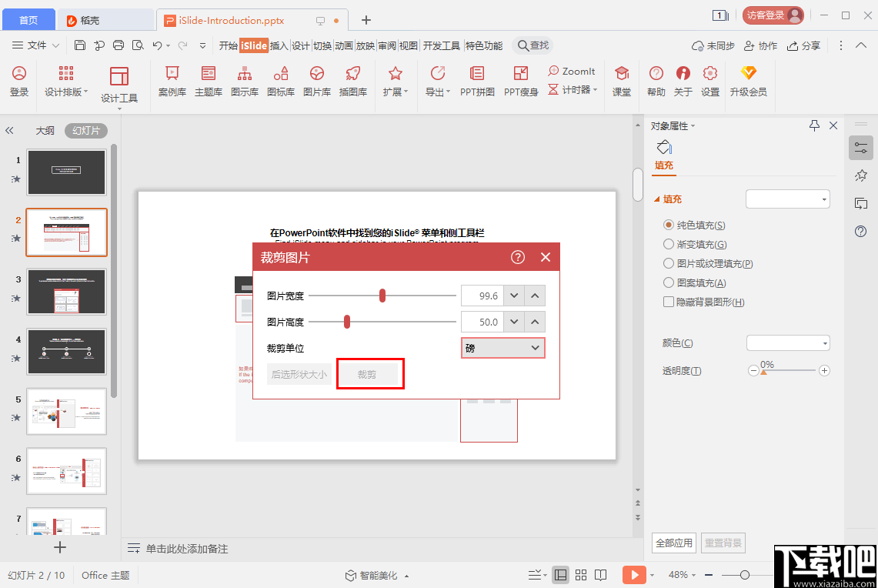Enable the 隐藏背景图形 checkbox
878x588 pixels.
[669, 302]
